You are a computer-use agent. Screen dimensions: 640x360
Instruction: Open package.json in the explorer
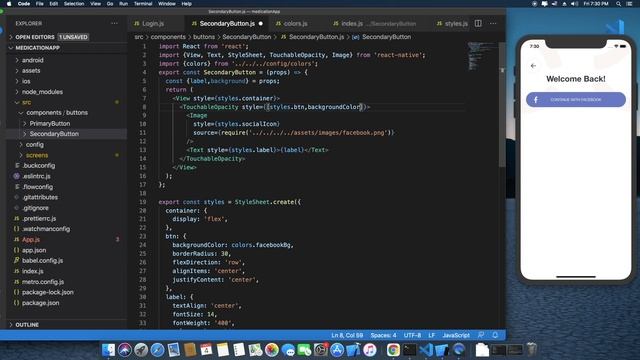point(40,303)
